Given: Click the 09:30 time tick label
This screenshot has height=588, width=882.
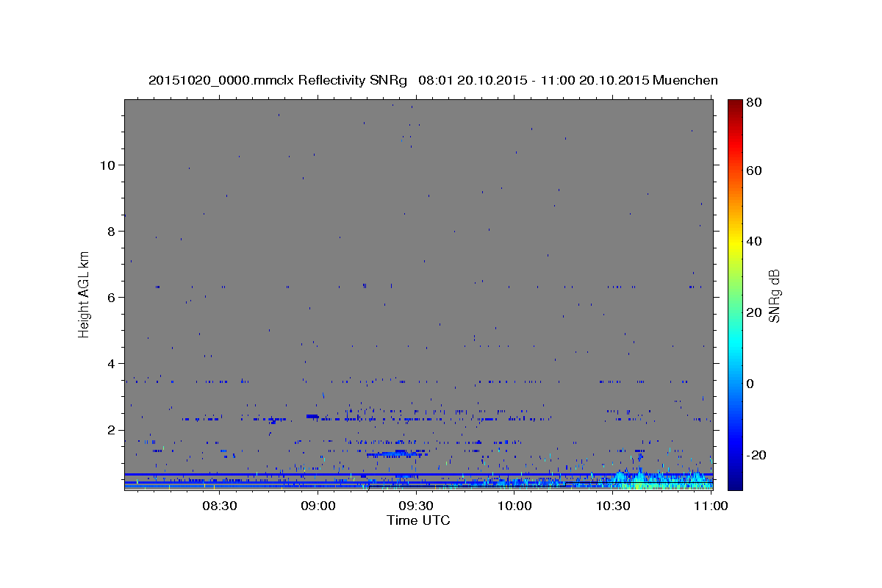Looking at the screenshot, I should click(416, 506).
